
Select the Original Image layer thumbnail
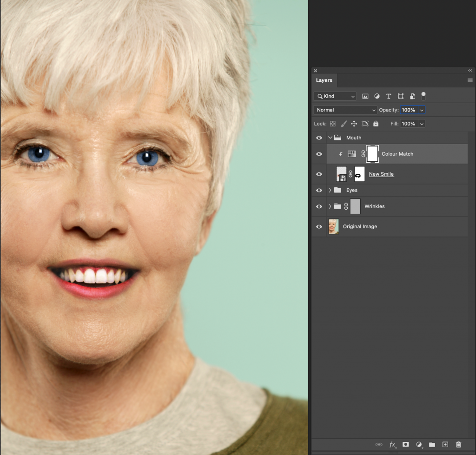(x=333, y=226)
